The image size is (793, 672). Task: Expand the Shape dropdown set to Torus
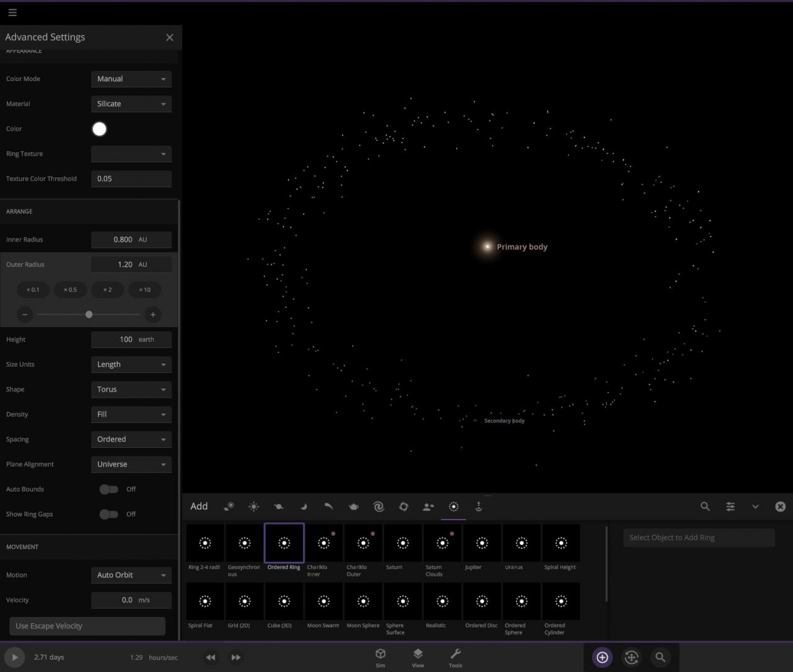pyautogui.click(x=131, y=390)
